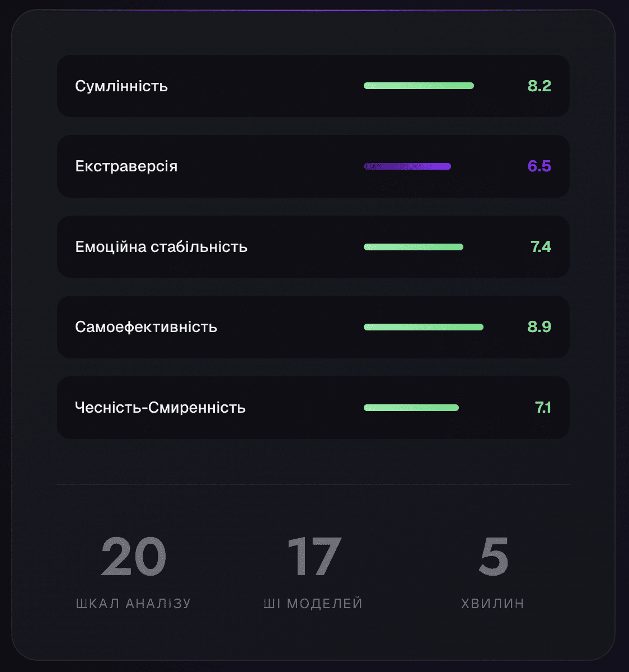Click the ХВИЛИН caption
Viewport: 629px width, 672px height.
492,604
